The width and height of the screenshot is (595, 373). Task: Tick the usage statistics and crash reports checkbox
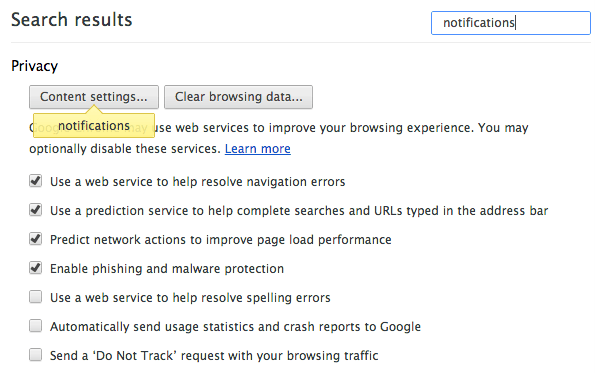(x=36, y=326)
